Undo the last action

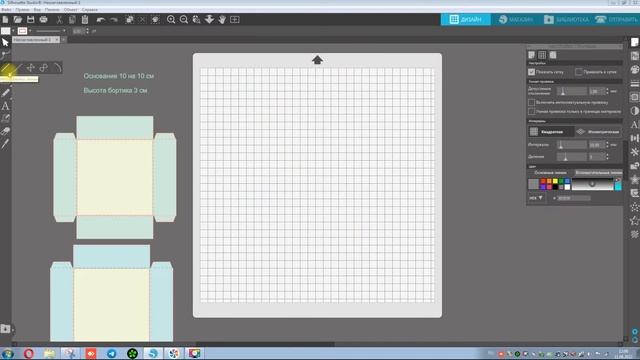(x=101, y=20)
